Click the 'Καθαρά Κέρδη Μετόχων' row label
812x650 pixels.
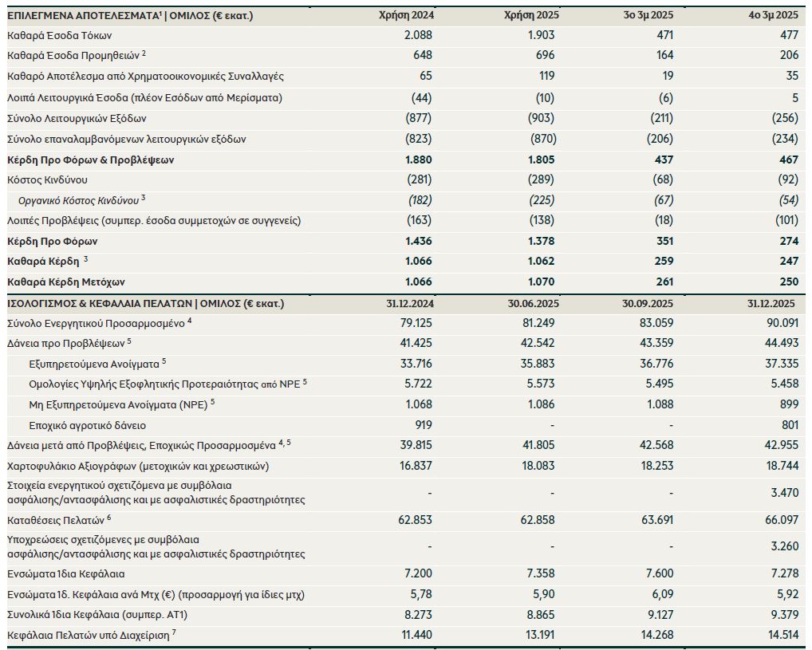[66, 282]
